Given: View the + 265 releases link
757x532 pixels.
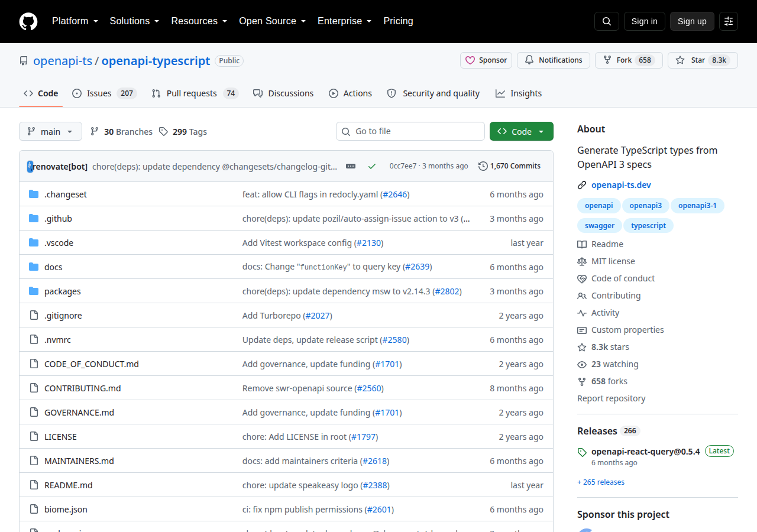Looking at the screenshot, I should [x=601, y=482].
